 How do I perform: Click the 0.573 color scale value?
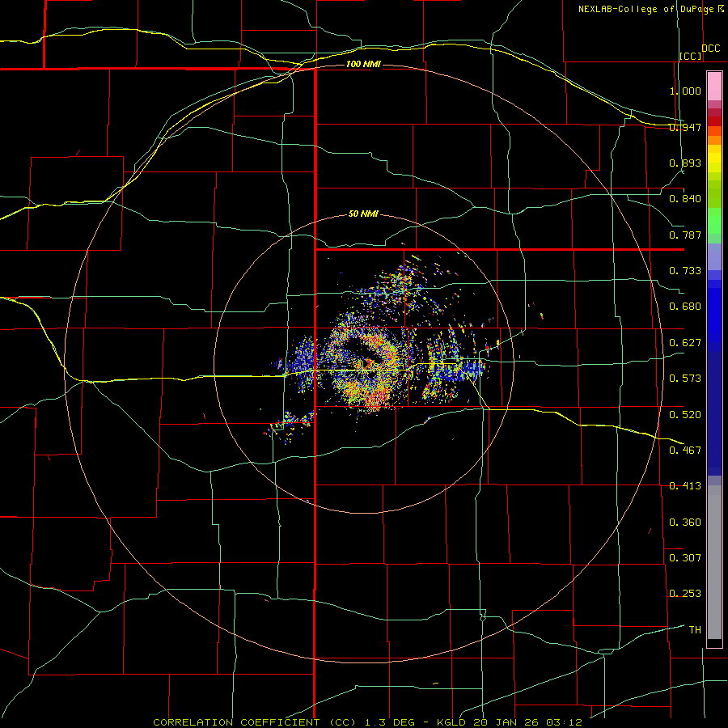(x=685, y=379)
